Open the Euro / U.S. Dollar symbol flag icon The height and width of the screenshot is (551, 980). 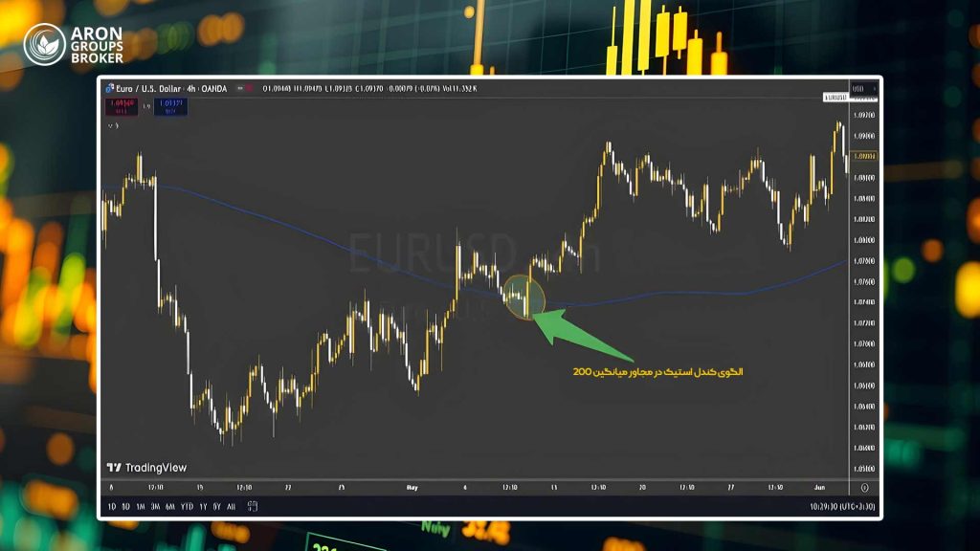point(109,89)
